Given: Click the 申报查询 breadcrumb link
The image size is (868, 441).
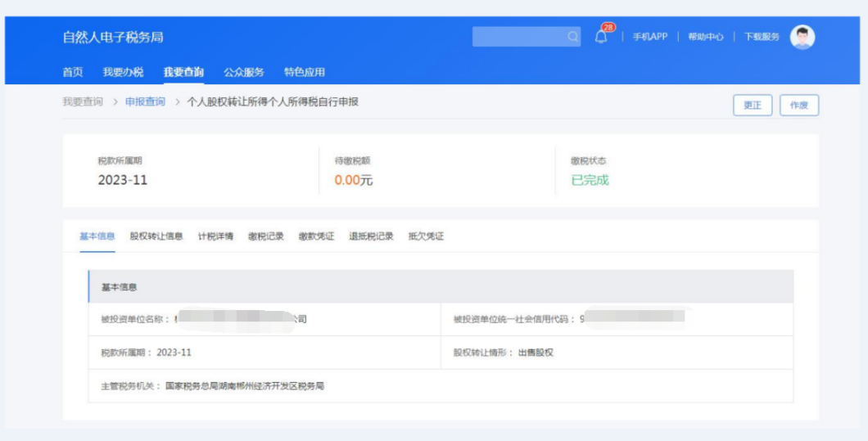Looking at the screenshot, I should (145, 102).
